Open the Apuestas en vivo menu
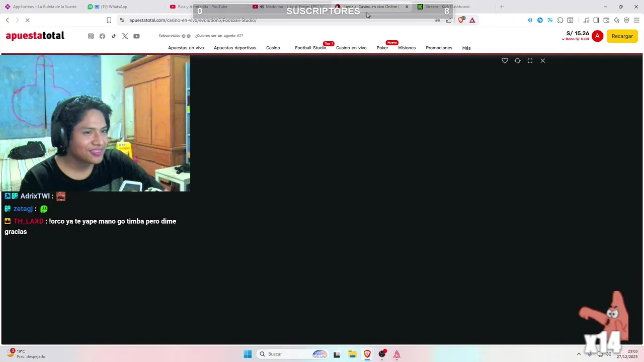The height and width of the screenshot is (362, 644). coord(186,48)
